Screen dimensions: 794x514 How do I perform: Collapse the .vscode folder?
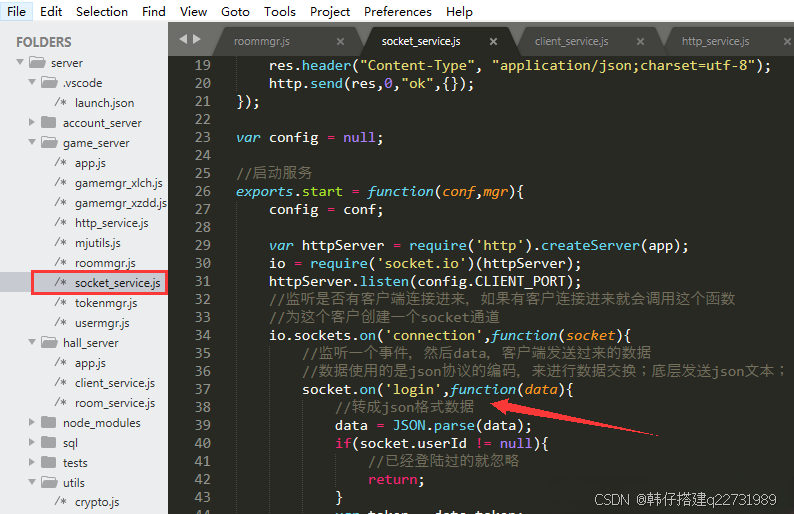tap(32, 82)
